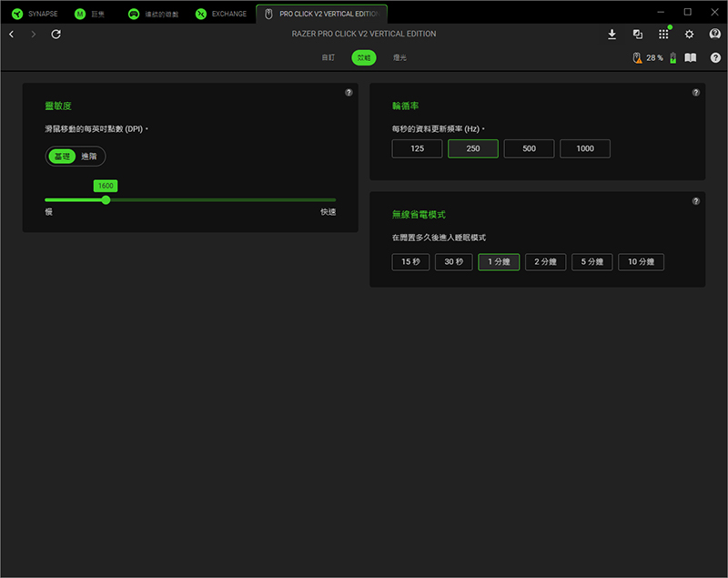Open the user guide book icon
This screenshot has height=578, width=728.
pyautogui.click(x=691, y=57)
